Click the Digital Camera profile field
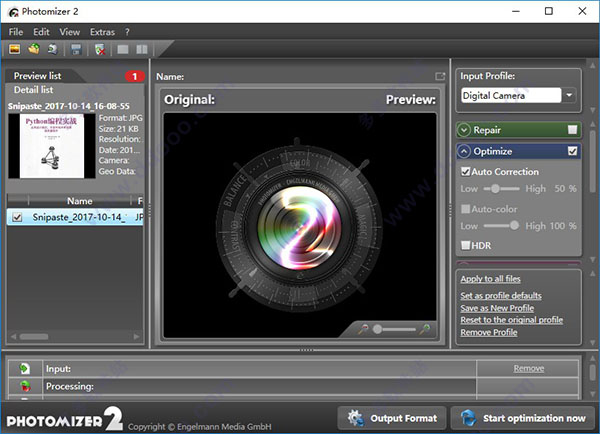 click(511, 95)
